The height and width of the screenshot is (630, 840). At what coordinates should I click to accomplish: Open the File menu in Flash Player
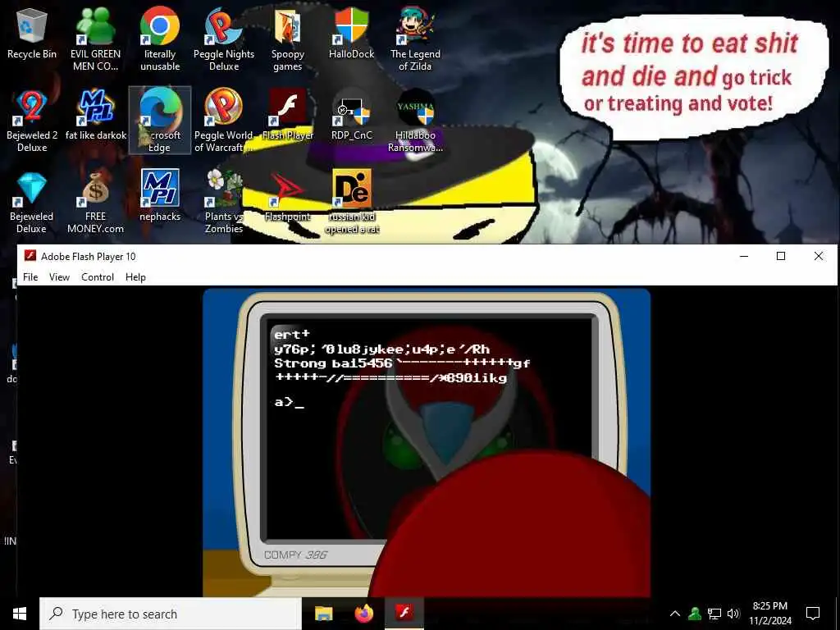click(30, 277)
